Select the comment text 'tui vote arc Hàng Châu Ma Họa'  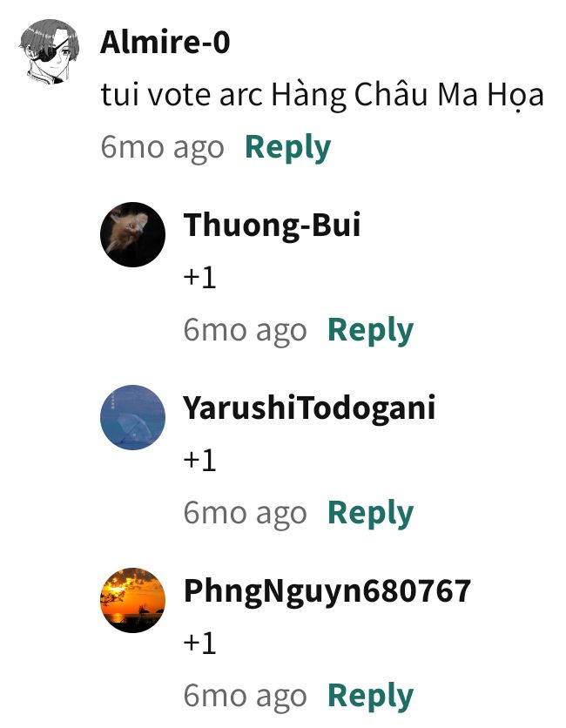322,96
